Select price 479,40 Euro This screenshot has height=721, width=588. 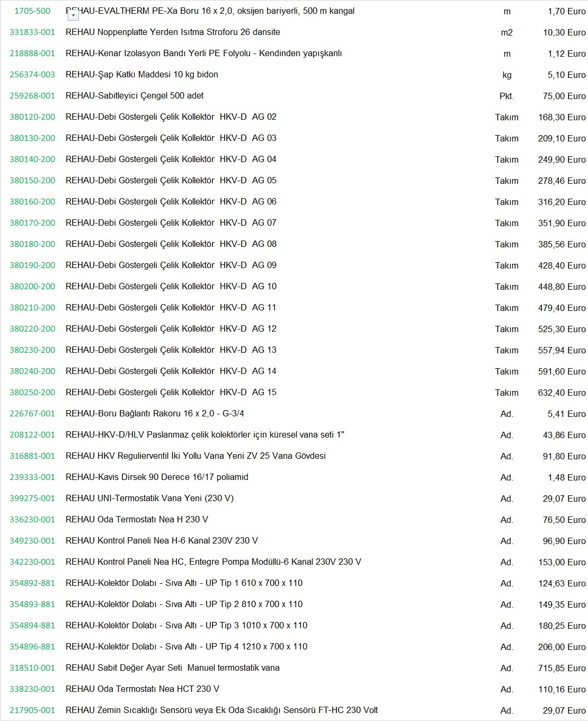pos(562,308)
